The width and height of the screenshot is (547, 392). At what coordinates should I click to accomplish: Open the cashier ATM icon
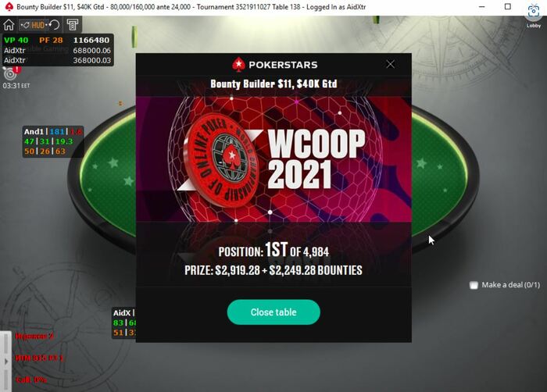pos(73,25)
